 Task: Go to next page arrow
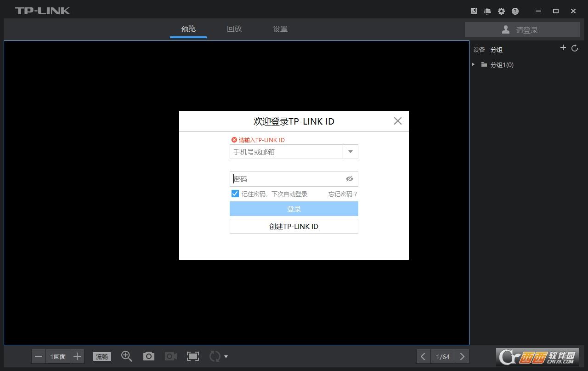(x=462, y=356)
